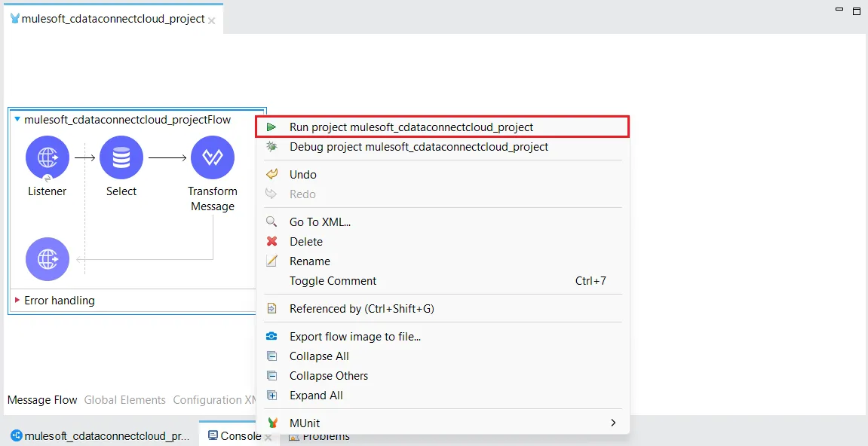This screenshot has height=446, width=868.
Task: Select Rename in the context menu
Action: tap(310, 261)
